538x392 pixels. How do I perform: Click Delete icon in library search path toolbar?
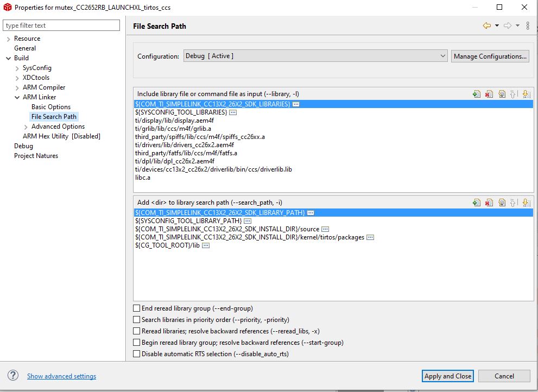coord(489,203)
